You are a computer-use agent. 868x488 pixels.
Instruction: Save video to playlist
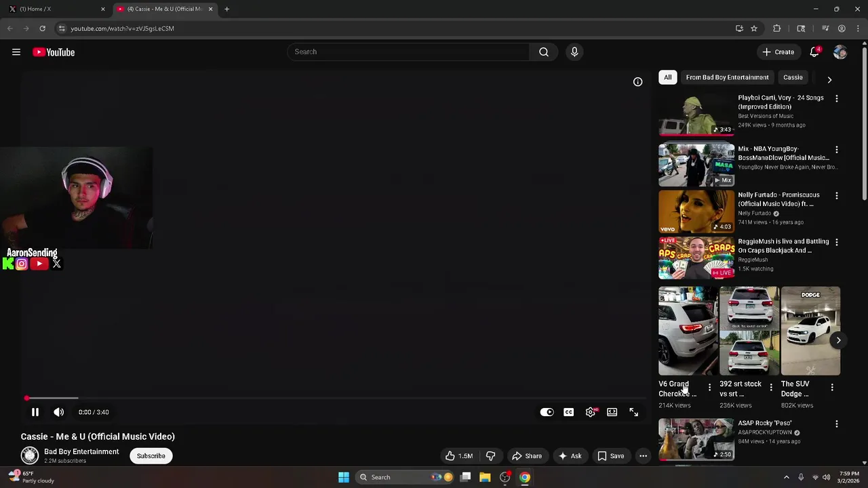(x=610, y=456)
